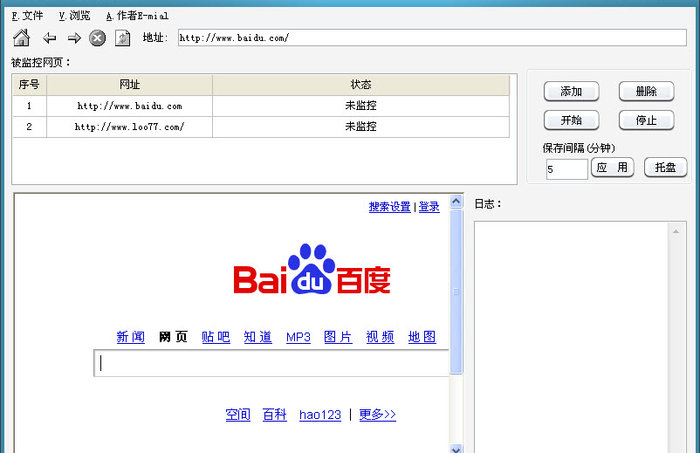Viewport: 700px width, 453px height.
Task: Click 未监控 status of row 2
Action: (361, 127)
